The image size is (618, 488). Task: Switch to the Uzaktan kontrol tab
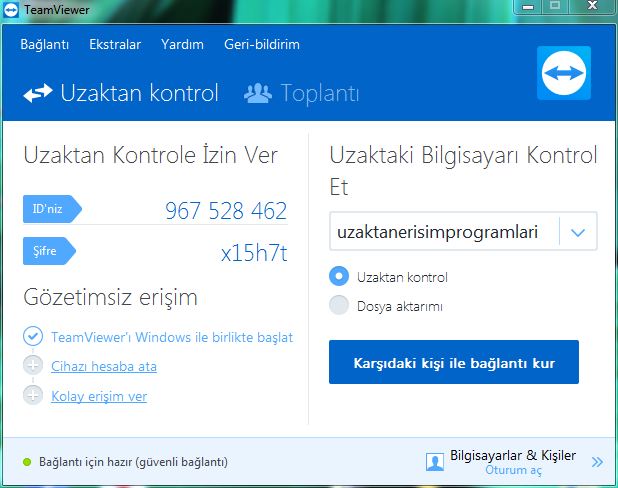tap(121, 93)
